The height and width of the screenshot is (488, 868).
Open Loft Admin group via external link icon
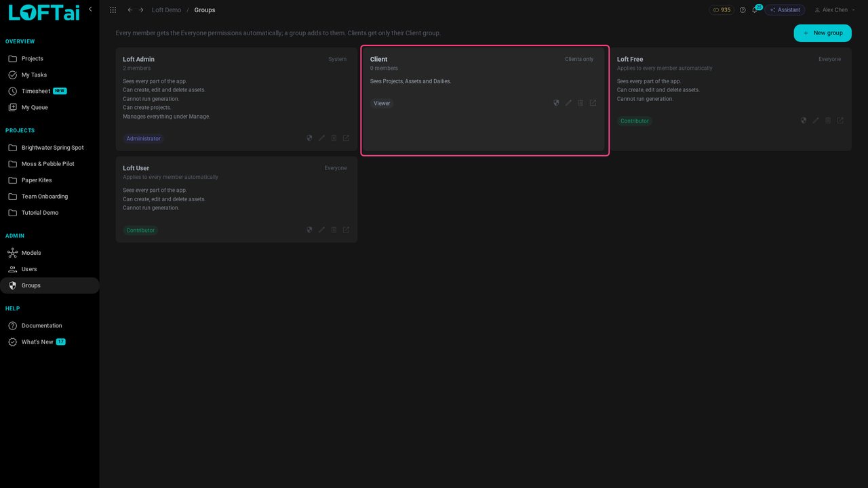pyautogui.click(x=346, y=138)
